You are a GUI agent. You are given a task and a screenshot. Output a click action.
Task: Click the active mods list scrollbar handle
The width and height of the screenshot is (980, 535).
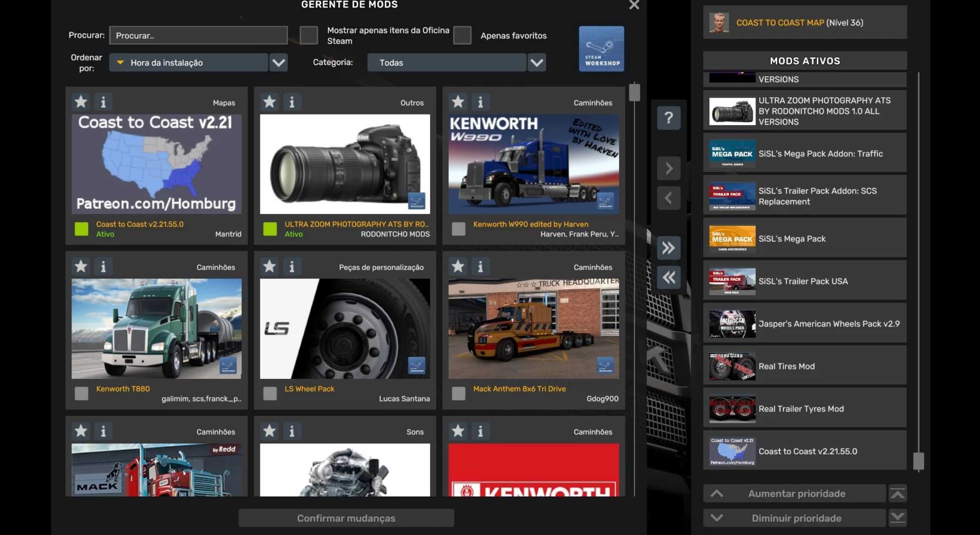pos(918,461)
